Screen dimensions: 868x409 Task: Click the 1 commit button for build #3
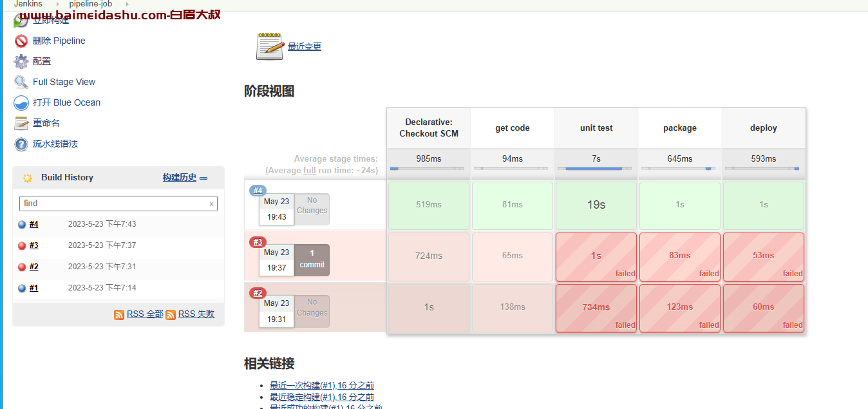312,260
